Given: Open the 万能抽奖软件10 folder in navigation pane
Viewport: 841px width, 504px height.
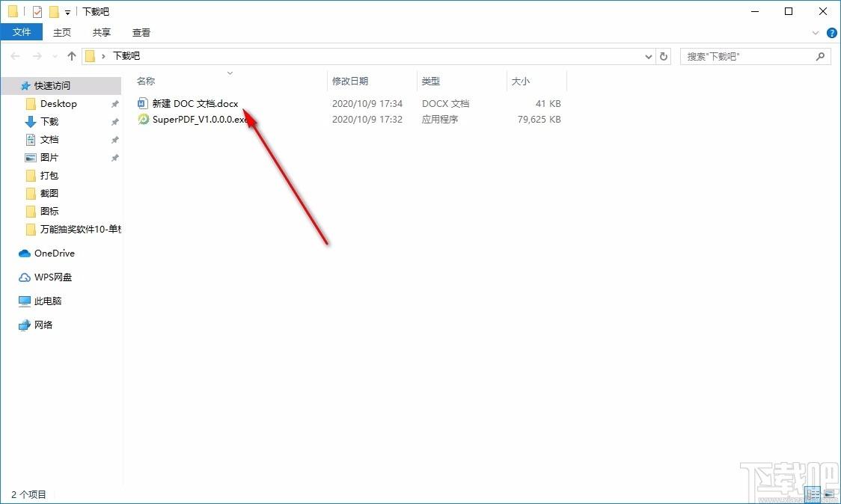Looking at the screenshot, I should [x=81, y=229].
